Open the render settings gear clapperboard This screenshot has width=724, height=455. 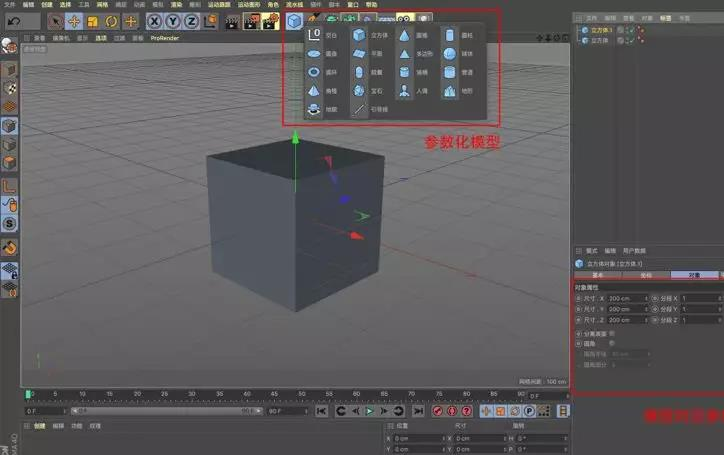(x=271, y=21)
